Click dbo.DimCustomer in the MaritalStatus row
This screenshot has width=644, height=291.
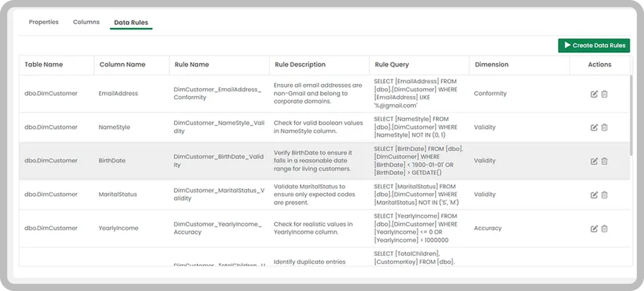(51, 195)
